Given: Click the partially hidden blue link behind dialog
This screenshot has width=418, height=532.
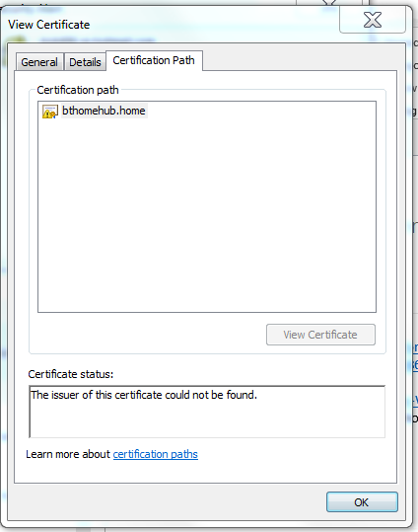Looking at the screenshot, I should (x=415, y=356).
